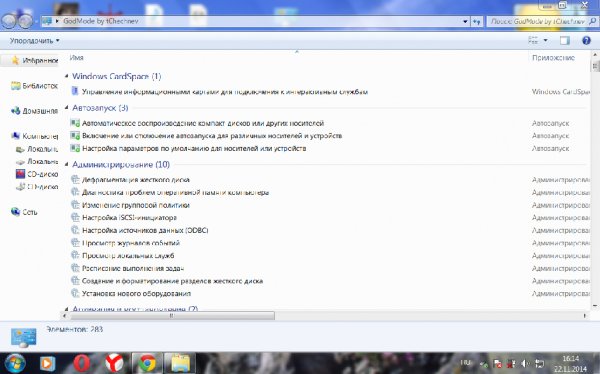Open Диагностика проблем оперативной памяти item
This screenshot has height=374, width=600.
[175, 192]
